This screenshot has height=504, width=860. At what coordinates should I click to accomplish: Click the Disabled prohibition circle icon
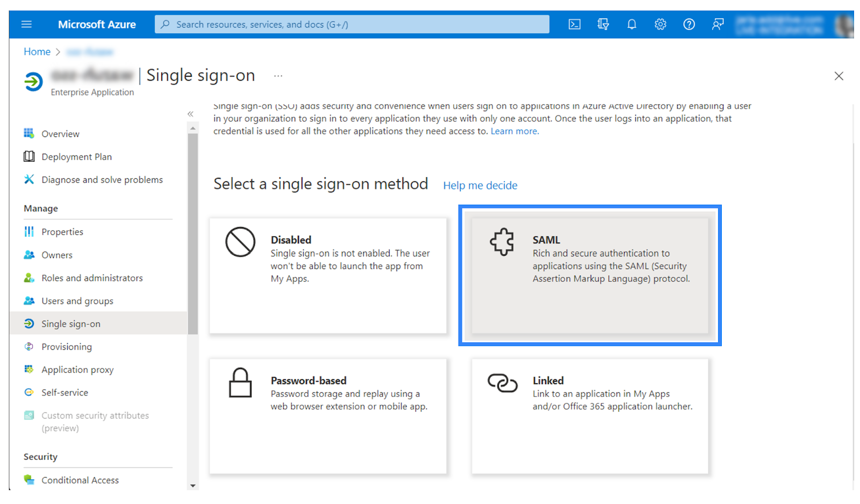tap(240, 242)
